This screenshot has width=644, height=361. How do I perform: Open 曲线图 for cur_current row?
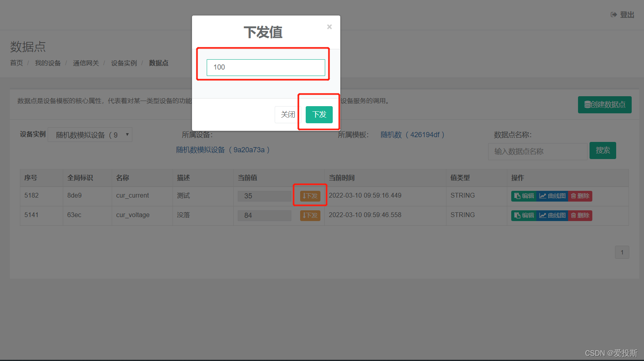click(x=552, y=196)
